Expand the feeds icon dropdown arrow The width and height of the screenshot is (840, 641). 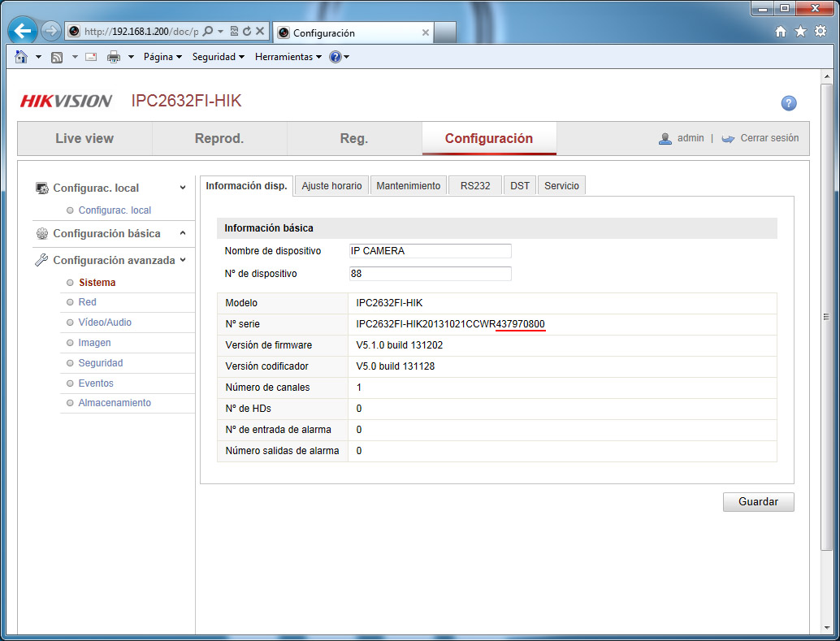[x=75, y=57]
